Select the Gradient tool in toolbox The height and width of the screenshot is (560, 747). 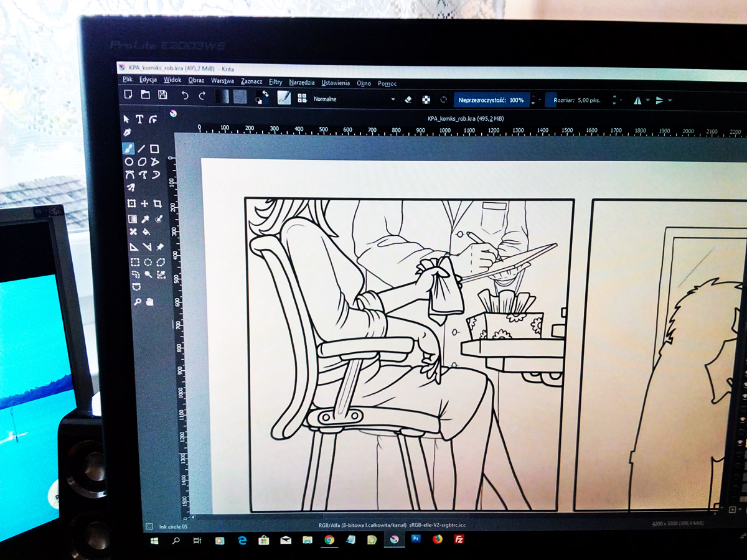(x=133, y=218)
